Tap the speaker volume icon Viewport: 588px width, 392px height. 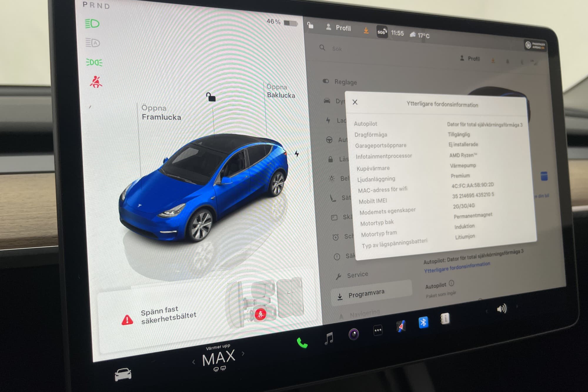pyautogui.click(x=501, y=309)
